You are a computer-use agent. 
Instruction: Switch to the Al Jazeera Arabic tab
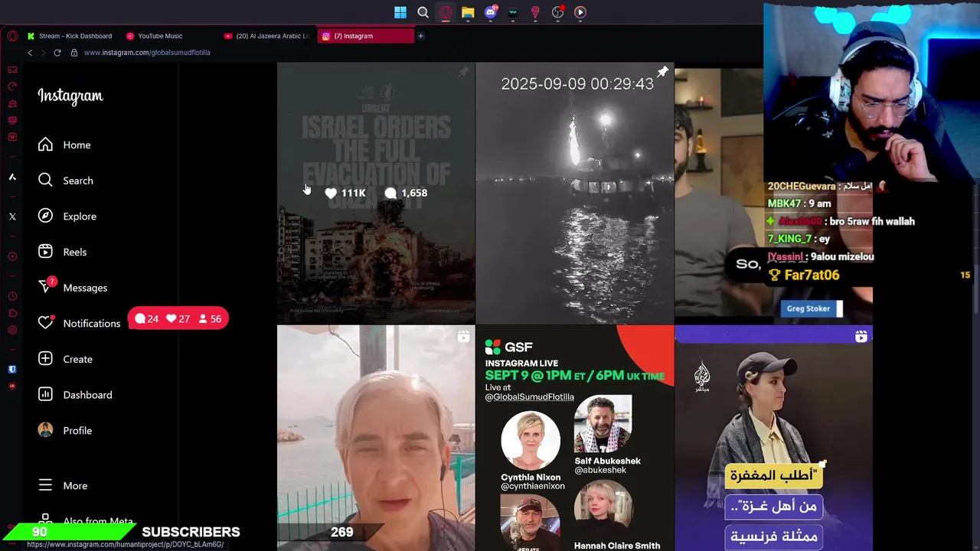(267, 36)
